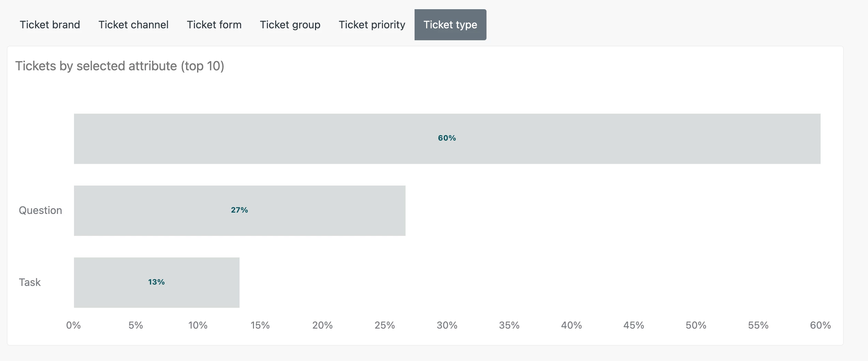868x361 pixels.
Task: Click the Question category axis label
Action: (x=40, y=210)
